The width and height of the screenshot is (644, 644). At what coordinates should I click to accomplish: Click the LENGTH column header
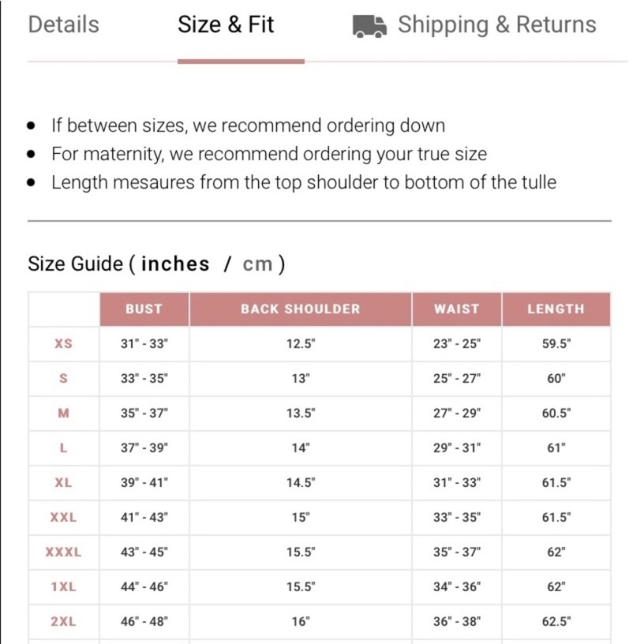(x=556, y=309)
